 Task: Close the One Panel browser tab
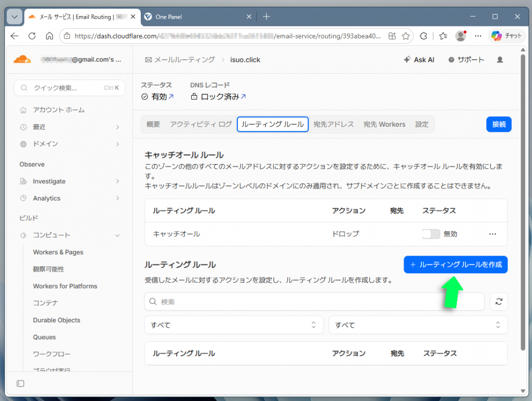tap(249, 17)
